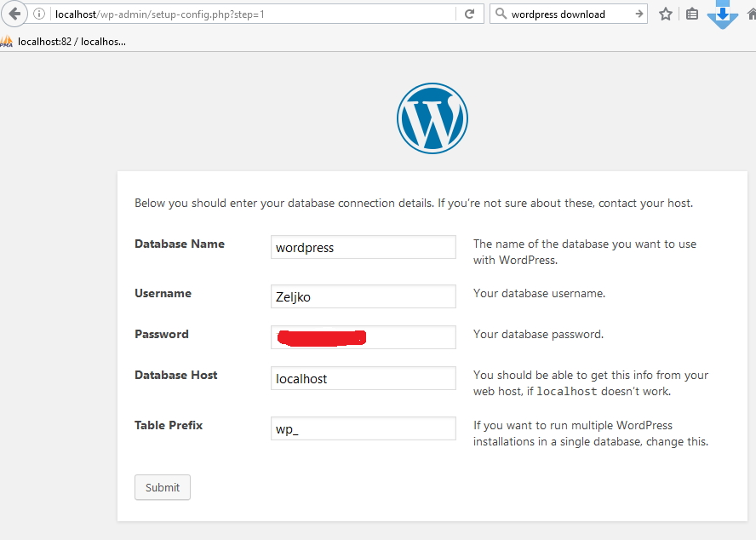Run search with the go arrow
This screenshot has height=540, width=756.
click(x=639, y=14)
